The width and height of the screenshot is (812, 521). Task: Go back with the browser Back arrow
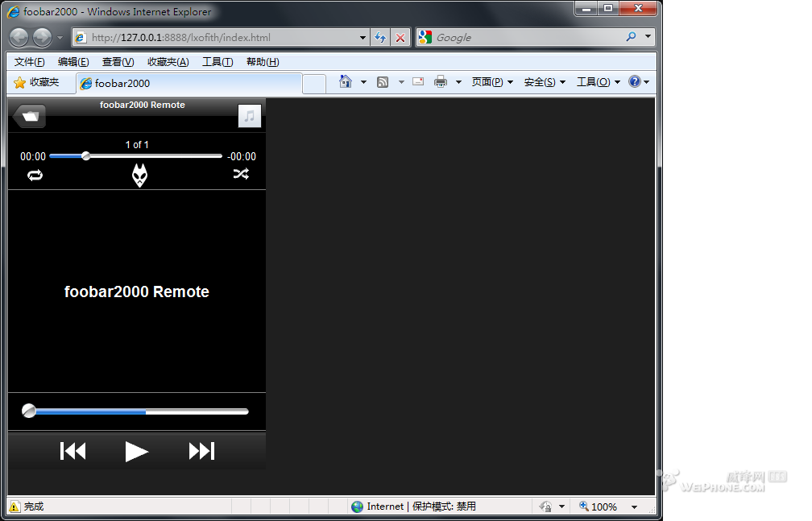coord(19,37)
